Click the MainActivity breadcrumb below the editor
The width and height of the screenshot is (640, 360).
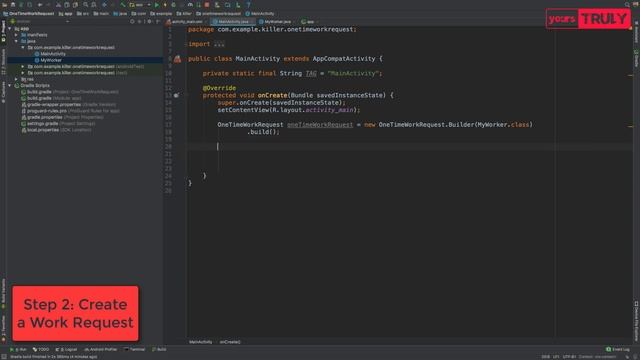[x=200, y=342]
